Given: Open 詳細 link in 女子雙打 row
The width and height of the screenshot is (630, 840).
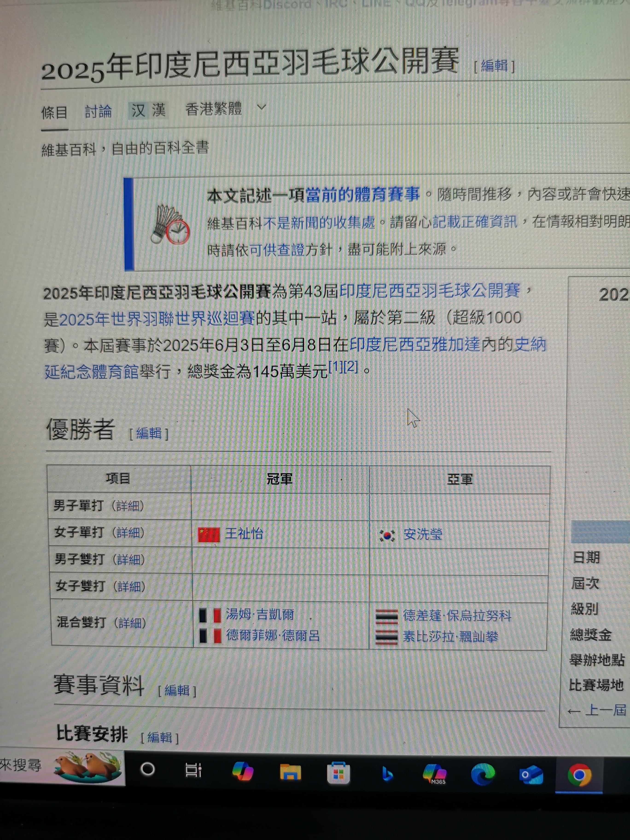Looking at the screenshot, I should (x=130, y=586).
